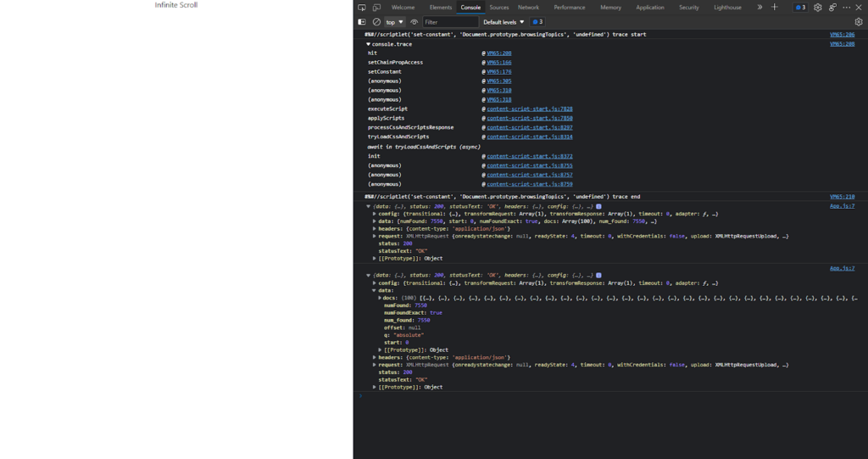
Task: Select the Console tab
Action: (470, 7)
